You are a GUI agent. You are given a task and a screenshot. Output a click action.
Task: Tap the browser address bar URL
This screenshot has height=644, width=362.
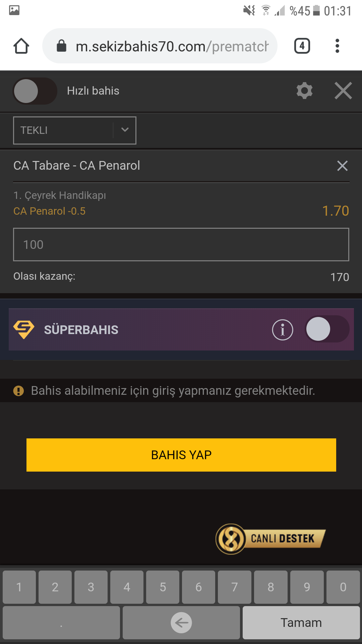pyautogui.click(x=172, y=46)
